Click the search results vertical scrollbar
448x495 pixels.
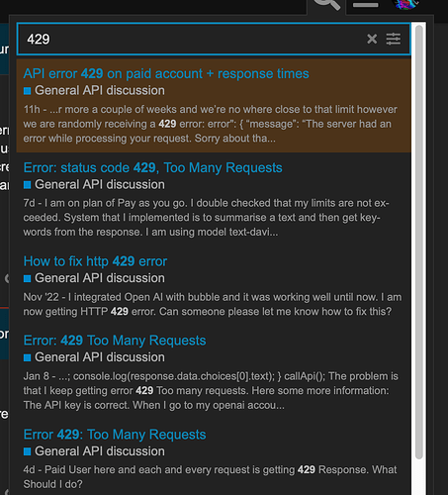pos(419,242)
